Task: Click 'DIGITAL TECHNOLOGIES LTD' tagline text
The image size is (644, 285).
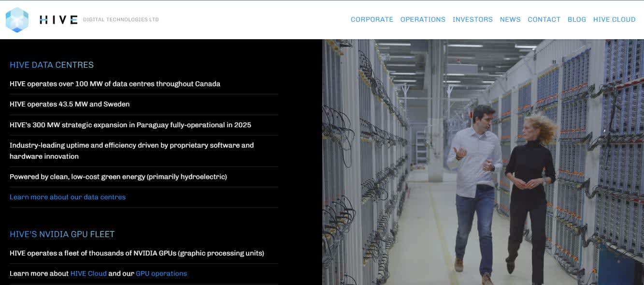Action: click(121, 20)
